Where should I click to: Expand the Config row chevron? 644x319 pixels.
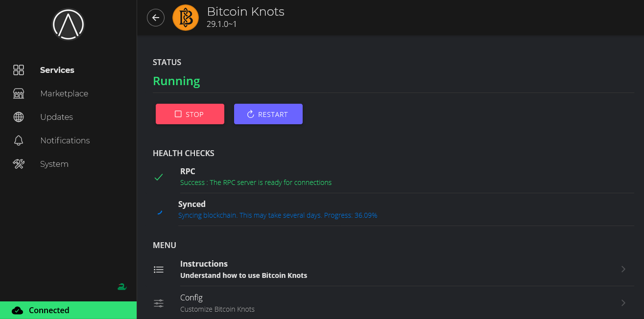tap(623, 303)
